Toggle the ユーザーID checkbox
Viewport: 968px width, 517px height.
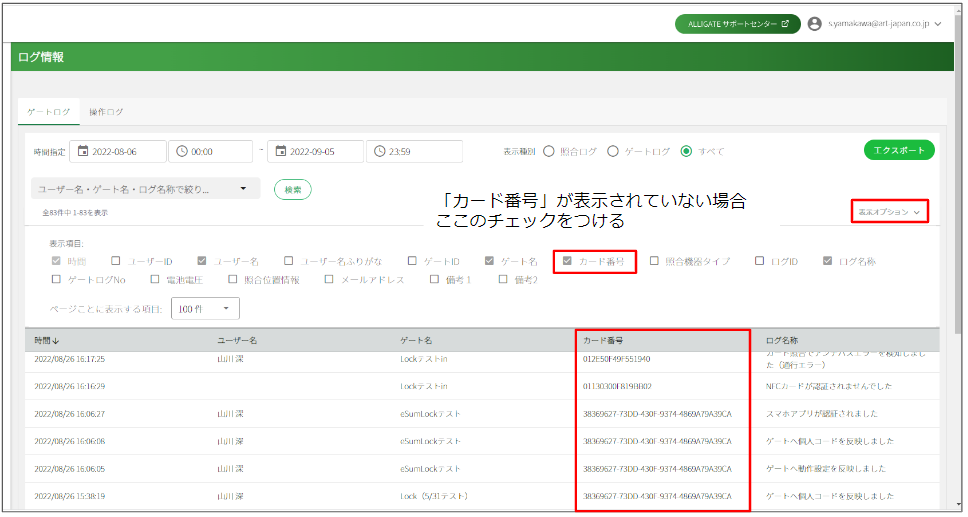[115, 261]
